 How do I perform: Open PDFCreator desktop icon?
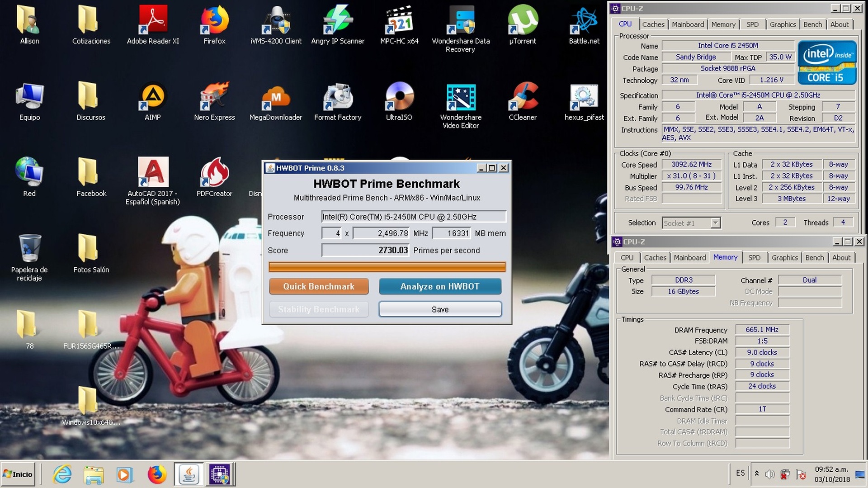coord(214,177)
